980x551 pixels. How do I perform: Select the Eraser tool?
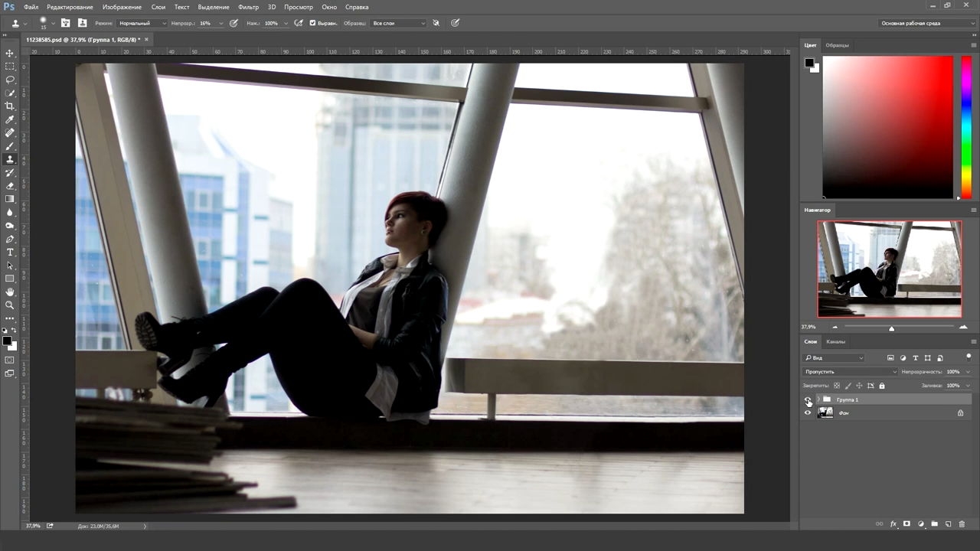pyautogui.click(x=10, y=186)
